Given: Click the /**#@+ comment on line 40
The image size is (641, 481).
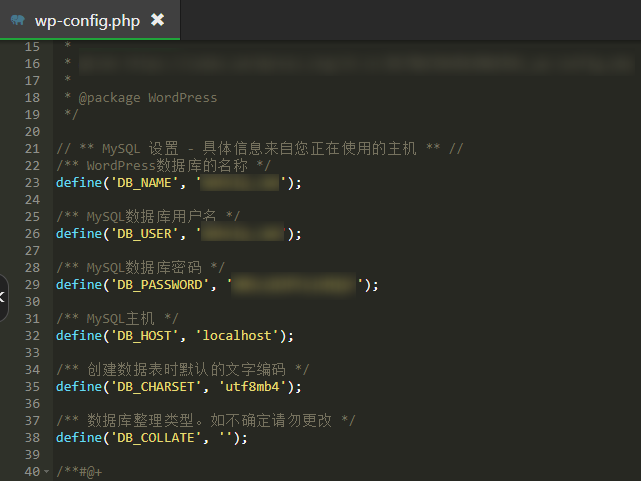Looking at the screenshot, I should coord(79,472).
